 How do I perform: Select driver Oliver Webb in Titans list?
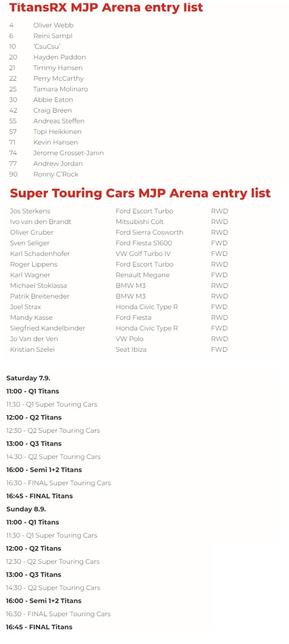pyautogui.click(x=53, y=25)
